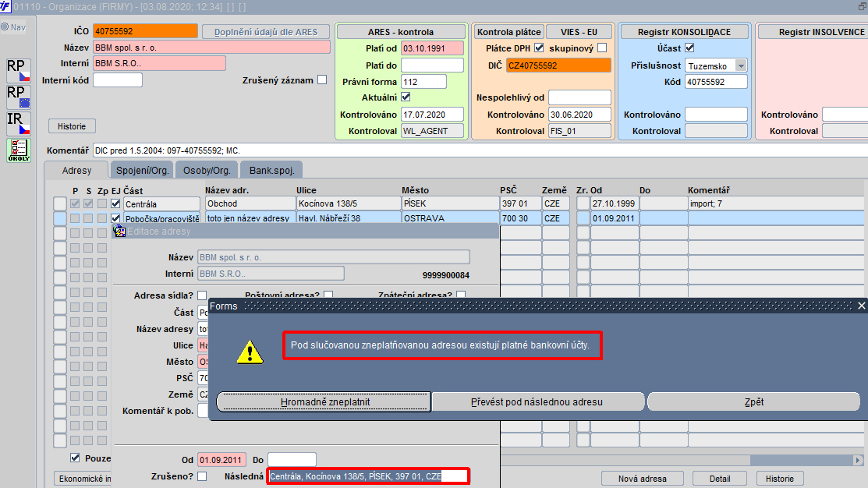Image resolution: width=868 pixels, height=488 pixels.
Task: Click the Kód field 40755592 in KONSOLIDACE
Action: pos(717,81)
